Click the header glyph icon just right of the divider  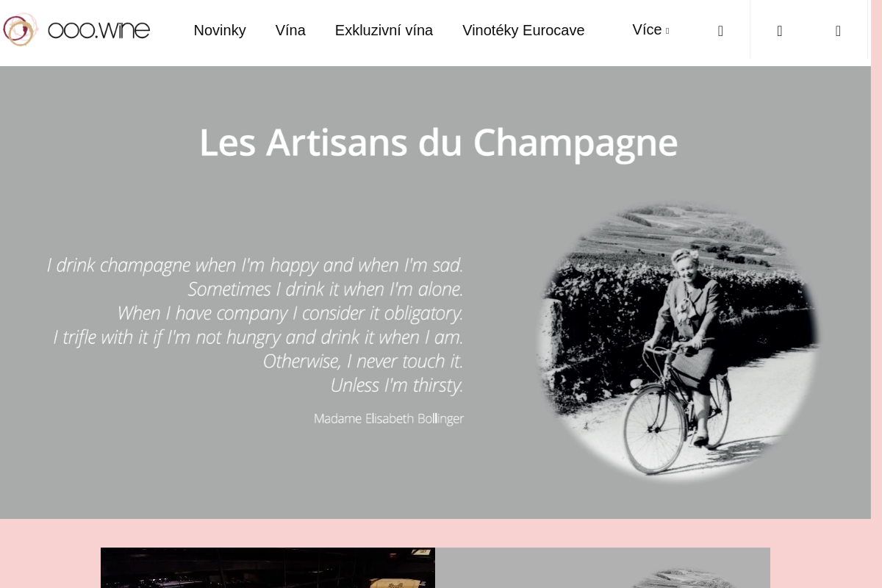779,31
